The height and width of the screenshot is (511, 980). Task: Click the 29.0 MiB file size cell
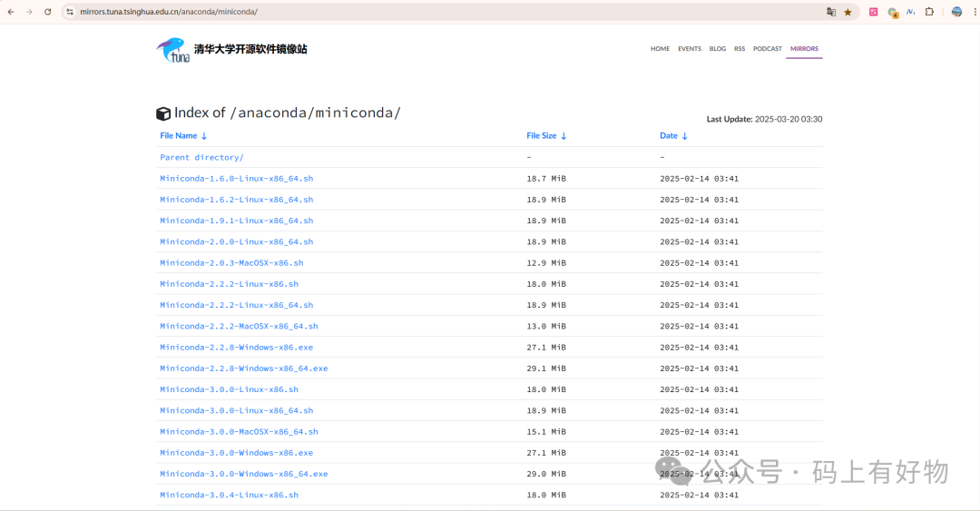546,474
